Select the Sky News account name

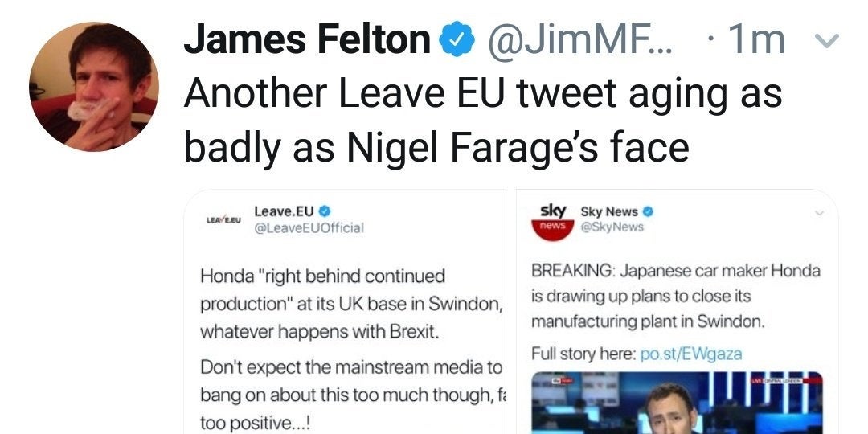tap(608, 211)
